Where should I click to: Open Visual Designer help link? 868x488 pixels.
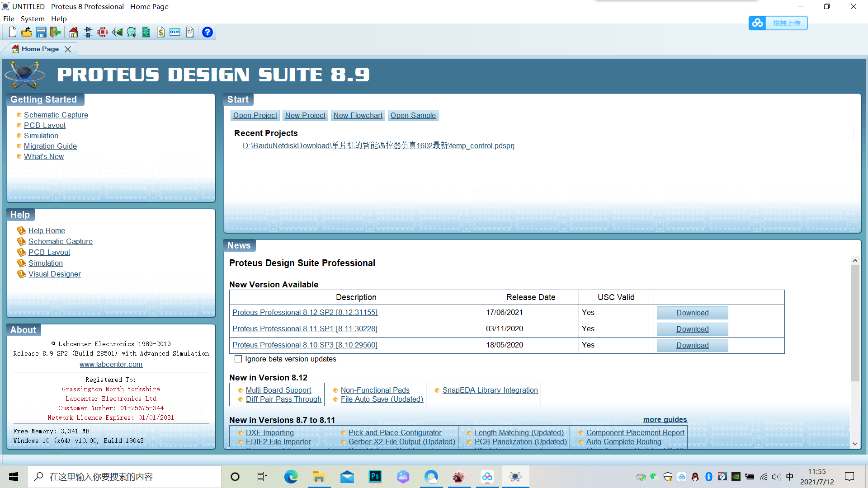point(55,274)
